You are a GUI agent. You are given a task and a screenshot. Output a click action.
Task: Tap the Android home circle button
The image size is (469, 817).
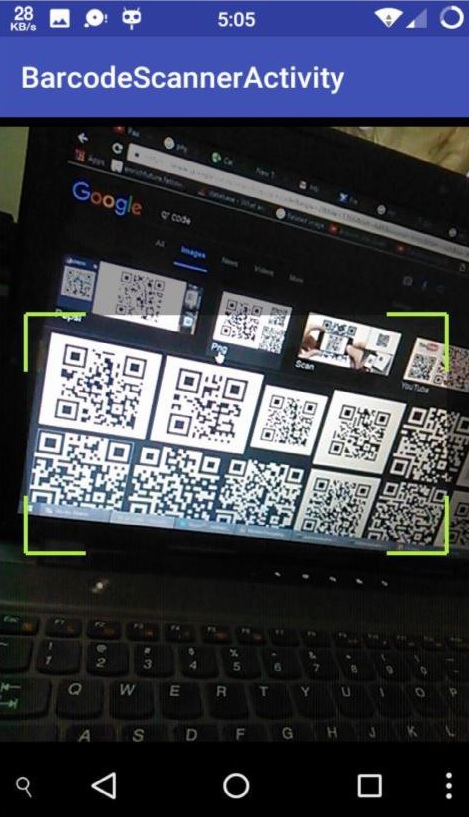(236, 785)
